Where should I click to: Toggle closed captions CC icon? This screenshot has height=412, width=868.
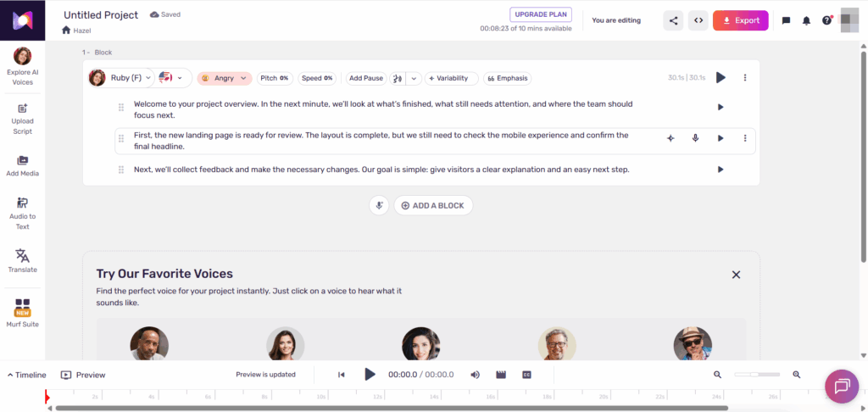click(527, 375)
